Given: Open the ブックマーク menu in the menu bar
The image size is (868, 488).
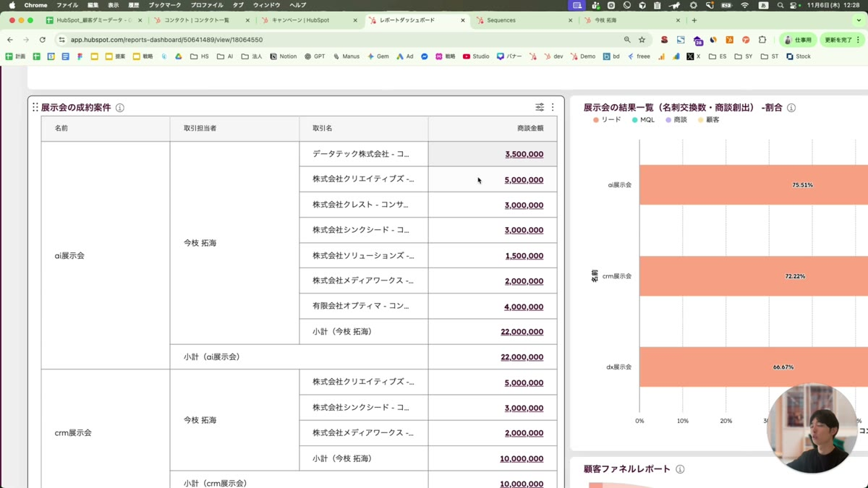Looking at the screenshot, I should [165, 5].
